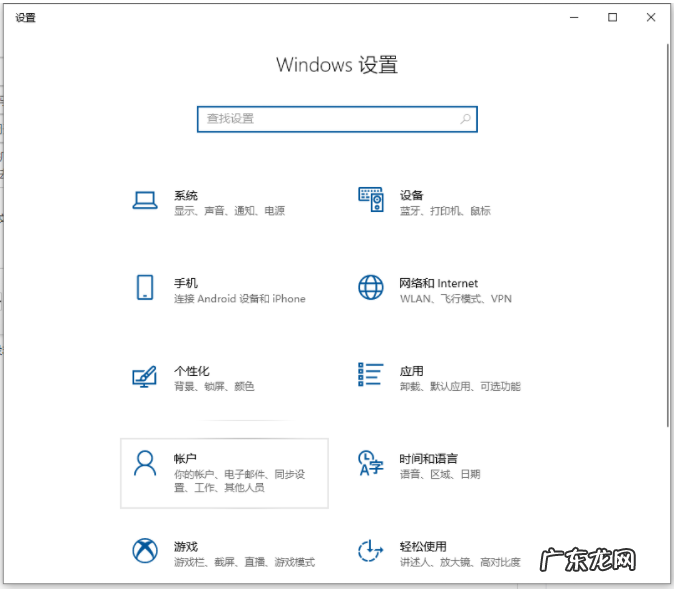Viewport: 674px width, 589px height.
Task: Open the 轻松使用 accessibility icon
Action: (x=371, y=551)
